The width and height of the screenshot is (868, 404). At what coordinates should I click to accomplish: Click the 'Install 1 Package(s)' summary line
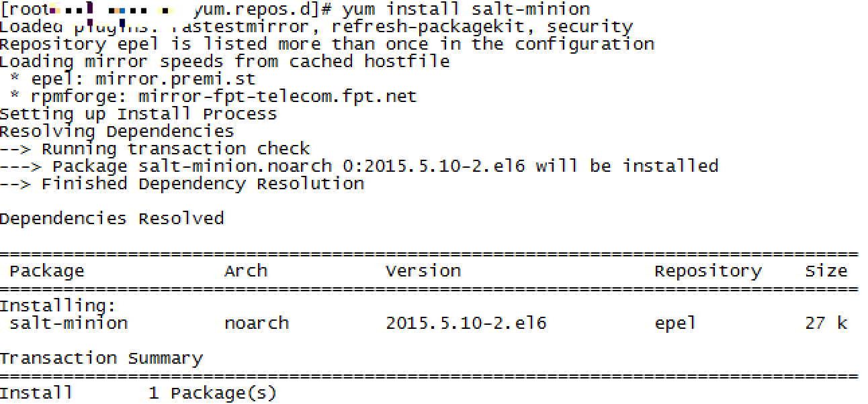(x=138, y=394)
